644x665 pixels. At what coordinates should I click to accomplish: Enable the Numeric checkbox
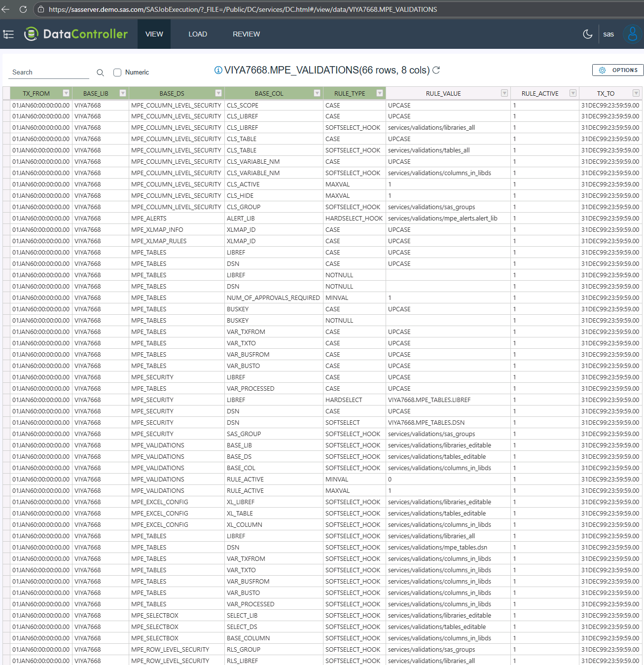click(117, 73)
